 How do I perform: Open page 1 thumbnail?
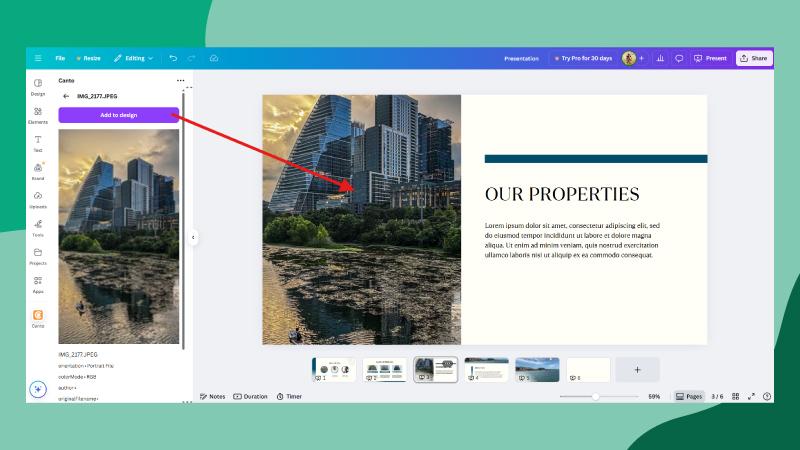tap(334, 369)
